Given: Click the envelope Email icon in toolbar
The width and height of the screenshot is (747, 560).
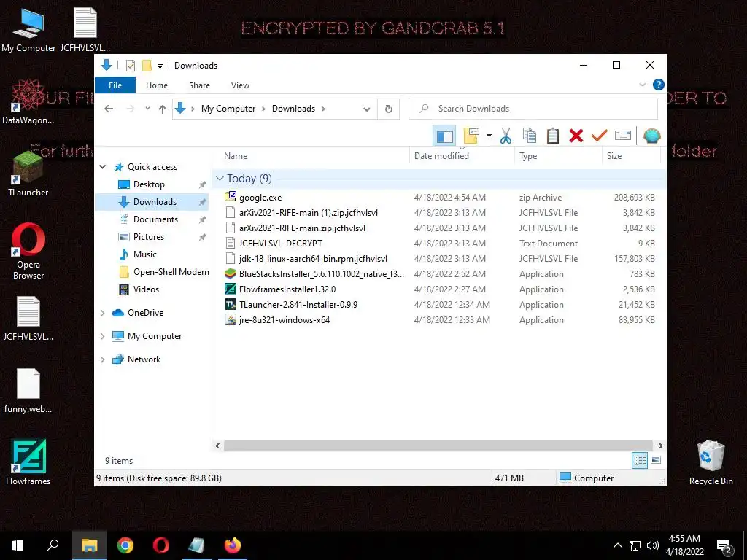Looking at the screenshot, I should [623, 136].
